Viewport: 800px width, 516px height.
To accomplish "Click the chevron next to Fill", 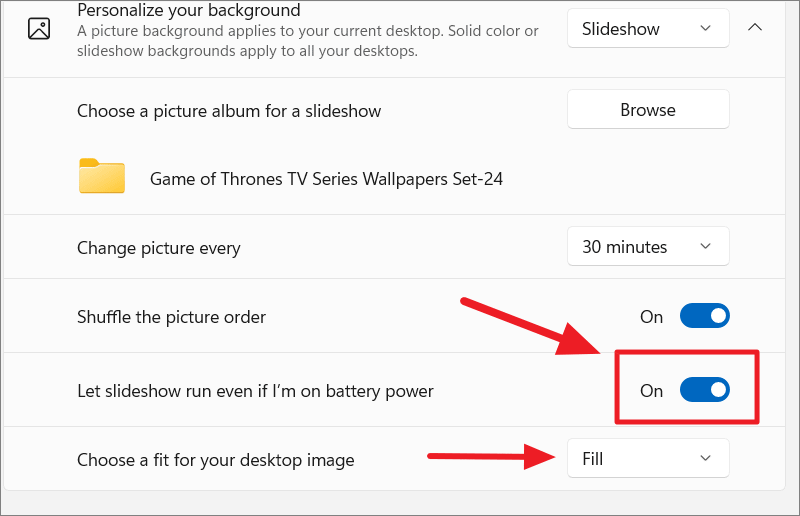I will point(706,458).
